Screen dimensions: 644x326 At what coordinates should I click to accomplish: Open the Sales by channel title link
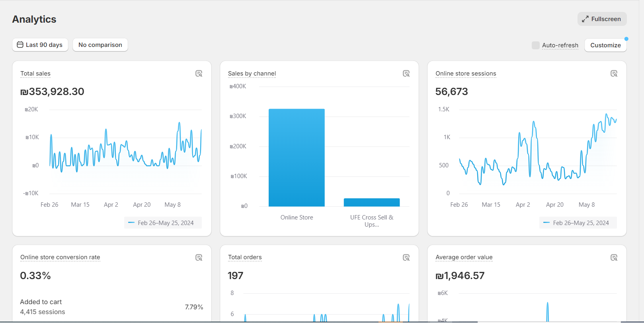[252, 74]
